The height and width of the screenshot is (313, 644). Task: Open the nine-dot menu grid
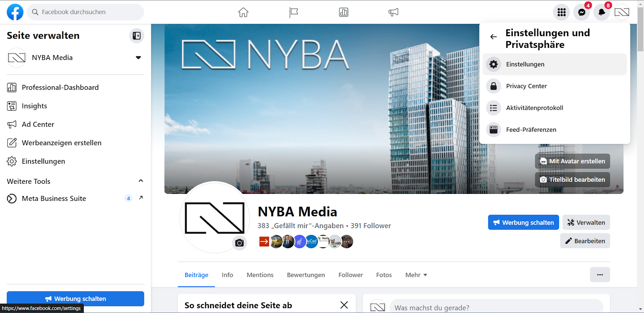[x=561, y=12]
